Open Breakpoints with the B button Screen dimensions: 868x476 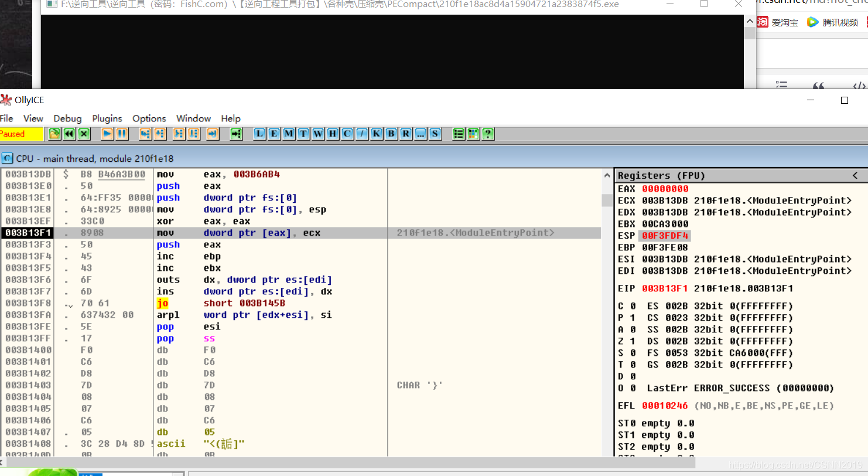pyautogui.click(x=391, y=134)
